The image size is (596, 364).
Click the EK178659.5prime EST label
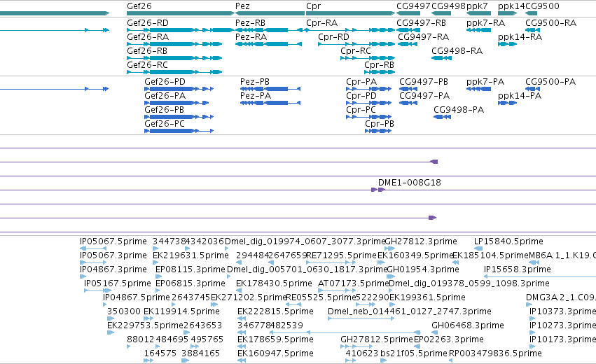coord(275,339)
